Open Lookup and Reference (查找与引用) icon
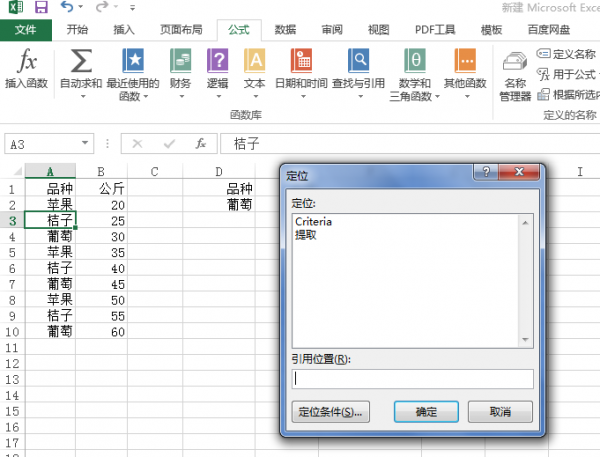600x457 pixels. click(359, 60)
